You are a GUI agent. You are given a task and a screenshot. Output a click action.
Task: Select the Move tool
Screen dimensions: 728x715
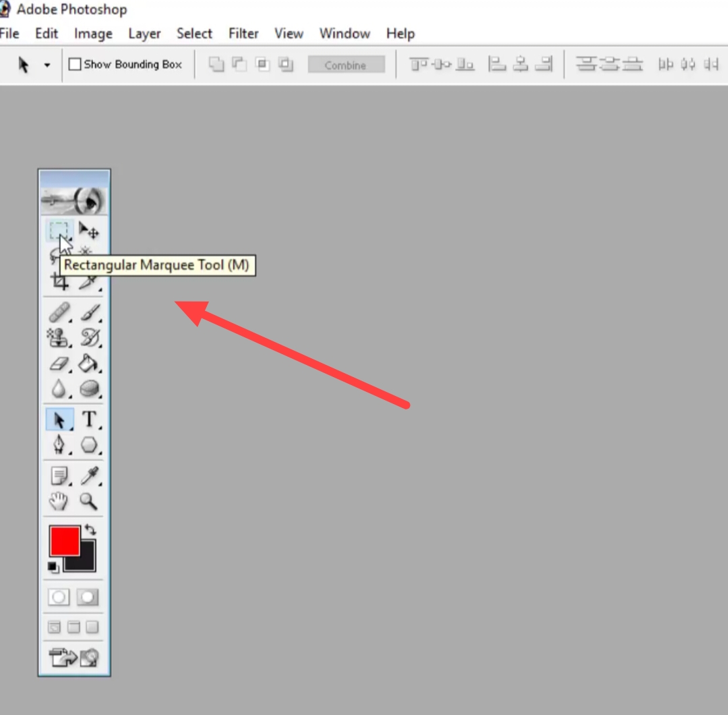click(89, 231)
